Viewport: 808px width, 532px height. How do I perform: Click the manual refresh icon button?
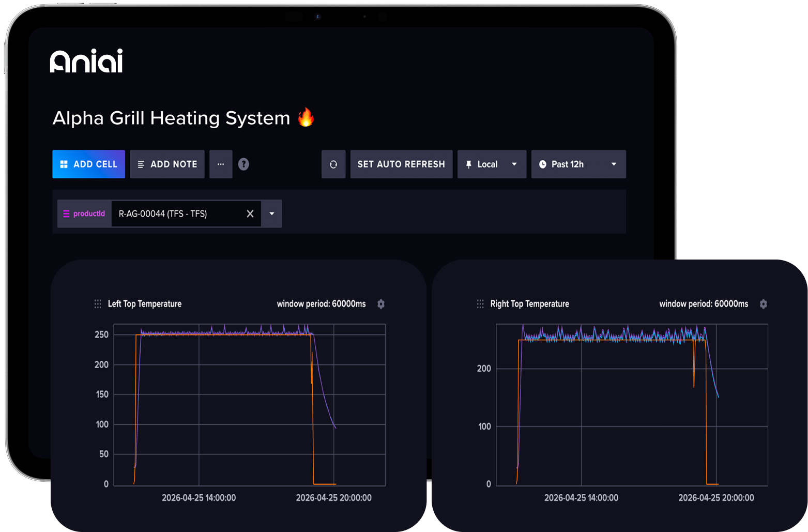[333, 164]
